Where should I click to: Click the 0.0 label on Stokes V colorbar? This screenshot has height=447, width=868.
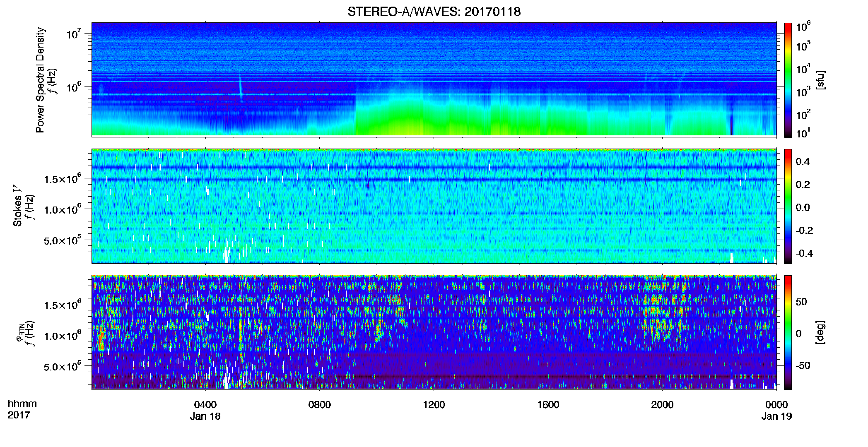pyautogui.click(x=803, y=207)
